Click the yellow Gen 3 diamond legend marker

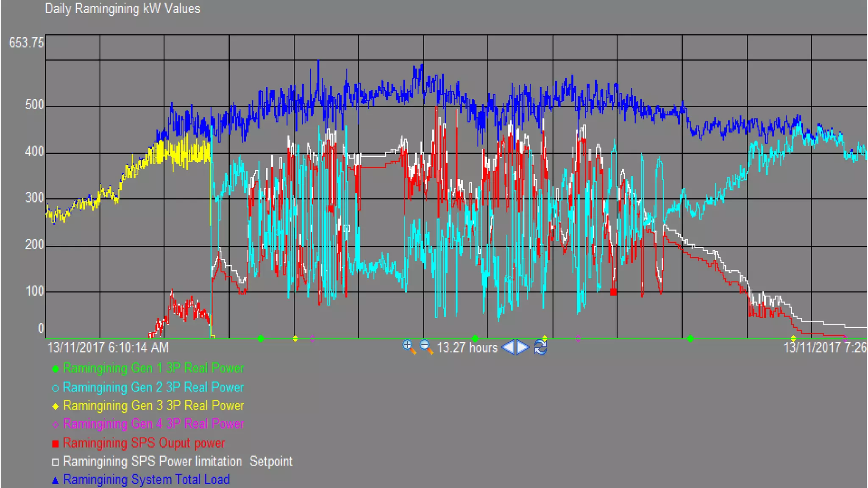55,406
